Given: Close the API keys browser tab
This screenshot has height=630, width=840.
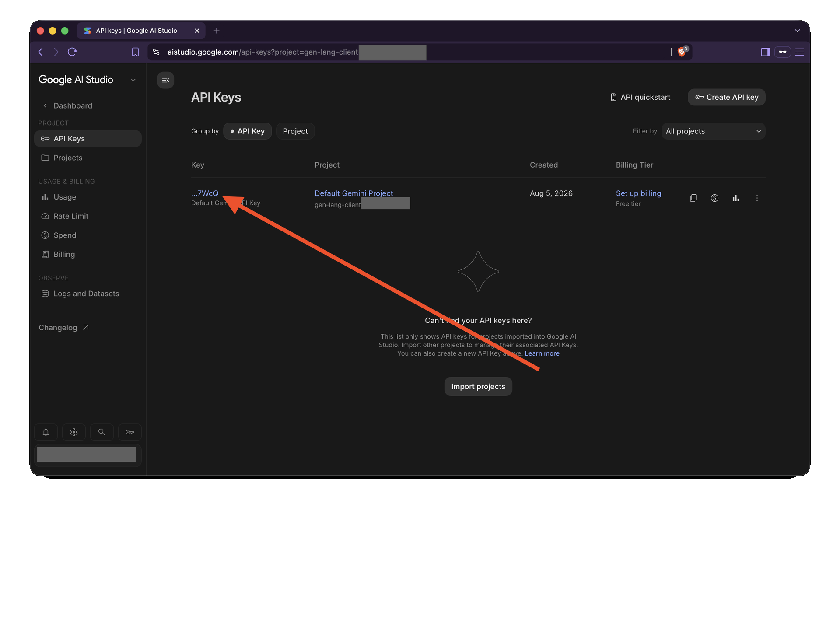Looking at the screenshot, I should click(x=197, y=31).
